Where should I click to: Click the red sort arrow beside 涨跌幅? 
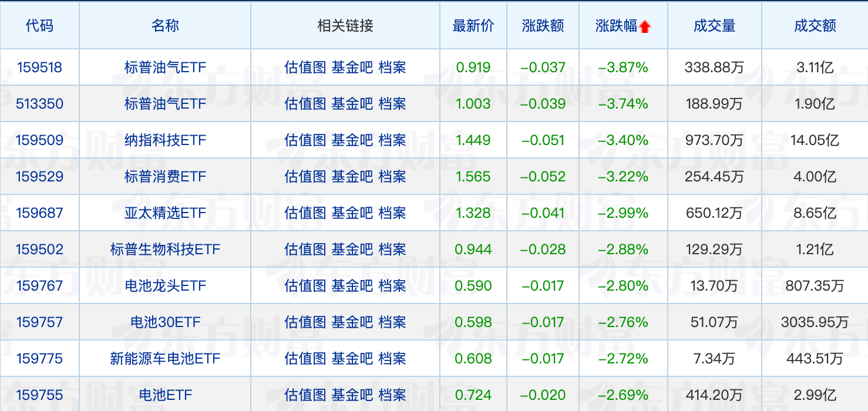[645, 26]
